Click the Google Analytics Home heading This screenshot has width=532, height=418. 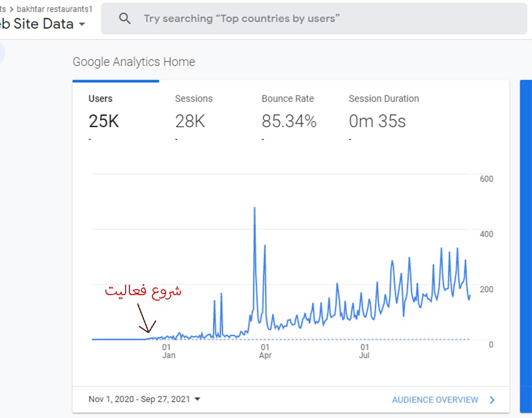[x=133, y=62]
